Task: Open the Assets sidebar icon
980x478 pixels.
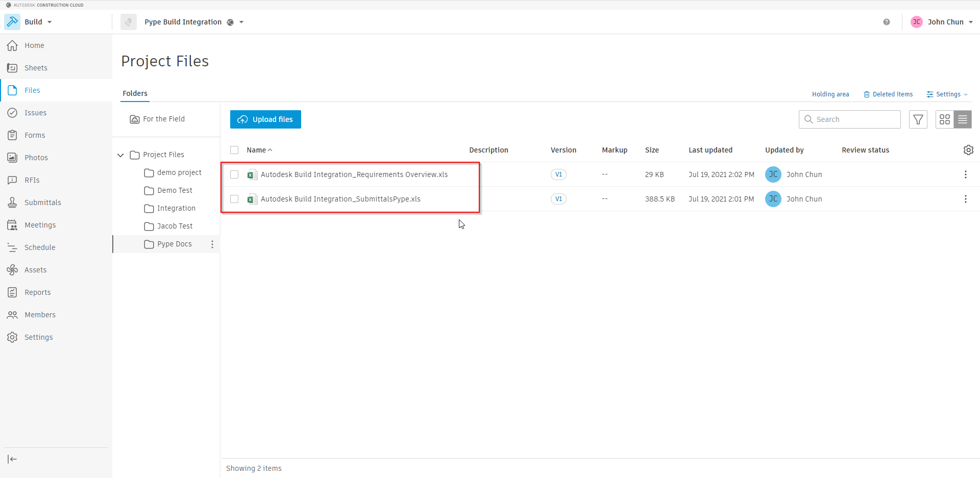Action: pyautogui.click(x=12, y=270)
